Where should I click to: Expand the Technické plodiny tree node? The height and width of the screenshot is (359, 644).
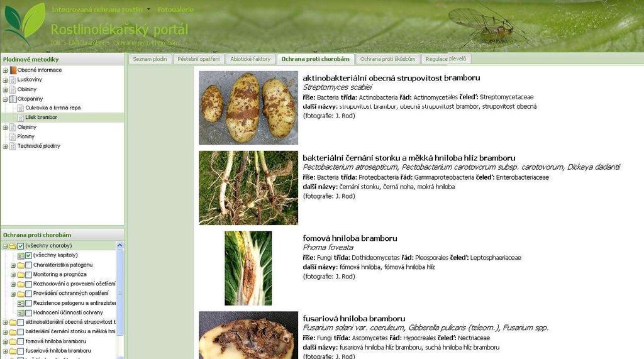click(5, 146)
